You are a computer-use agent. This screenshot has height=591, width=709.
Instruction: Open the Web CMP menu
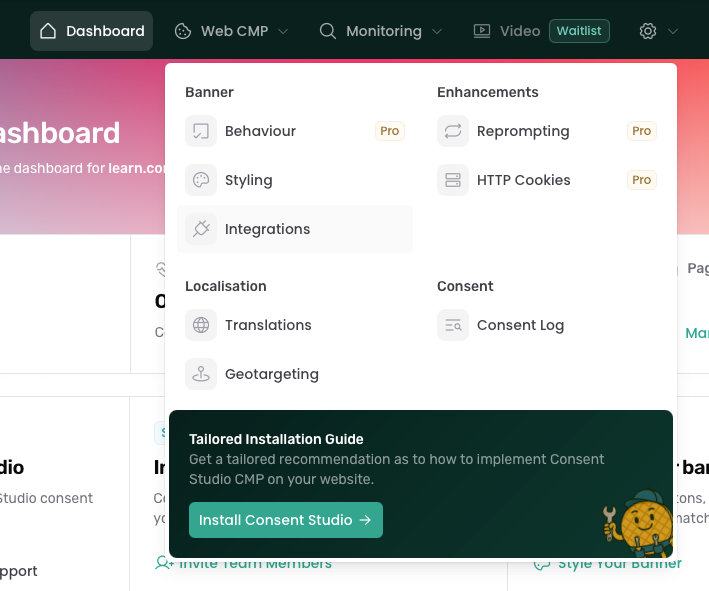pyautogui.click(x=232, y=31)
